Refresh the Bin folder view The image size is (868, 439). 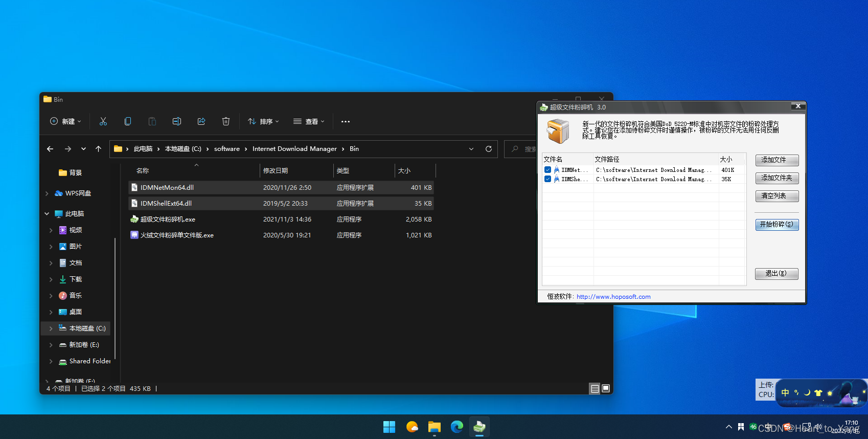tap(489, 149)
